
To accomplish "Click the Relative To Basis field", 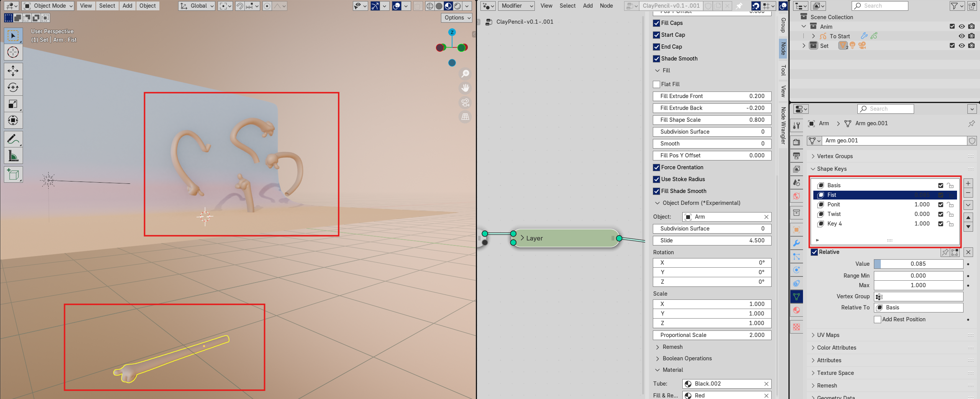I will coord(918,307).
